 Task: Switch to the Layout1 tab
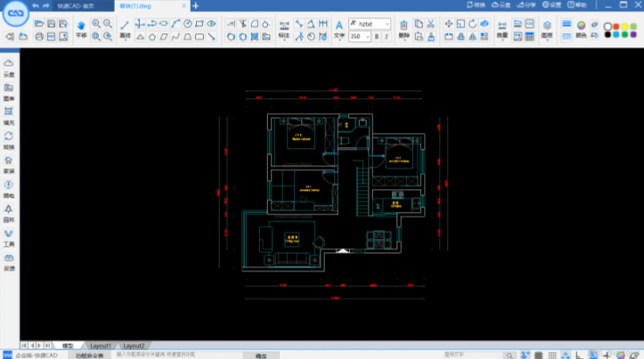coord(101,346)
